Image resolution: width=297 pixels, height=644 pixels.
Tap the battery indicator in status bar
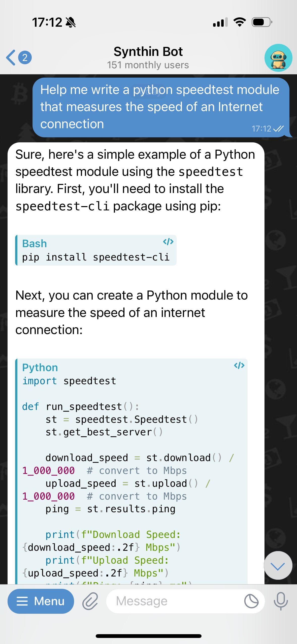tap(262, 22)
